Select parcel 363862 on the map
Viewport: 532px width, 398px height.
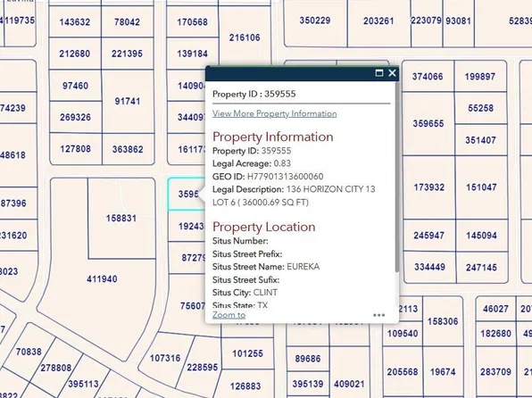coord(128,149)
